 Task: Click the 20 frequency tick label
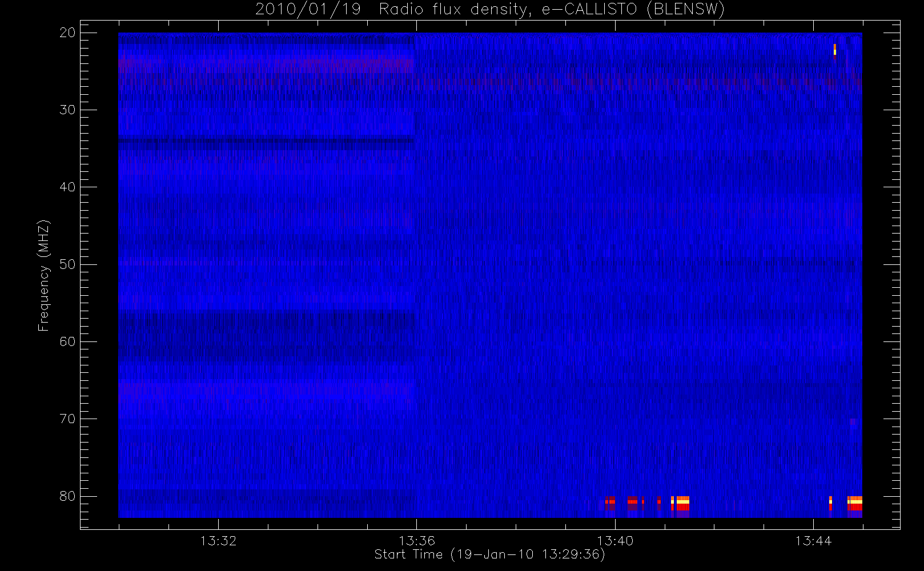[x=67, y=33]
